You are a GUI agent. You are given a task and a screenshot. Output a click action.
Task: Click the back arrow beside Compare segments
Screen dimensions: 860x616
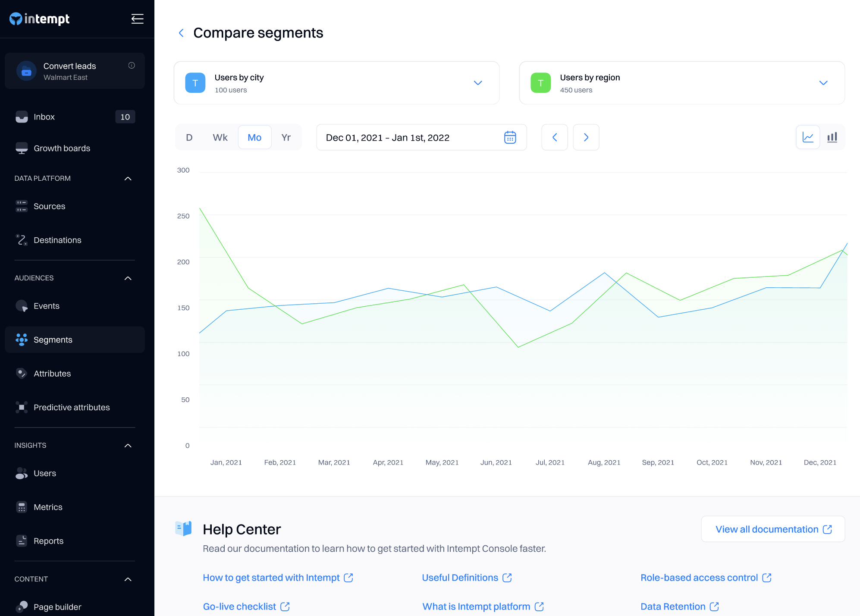tap(181, 33)
